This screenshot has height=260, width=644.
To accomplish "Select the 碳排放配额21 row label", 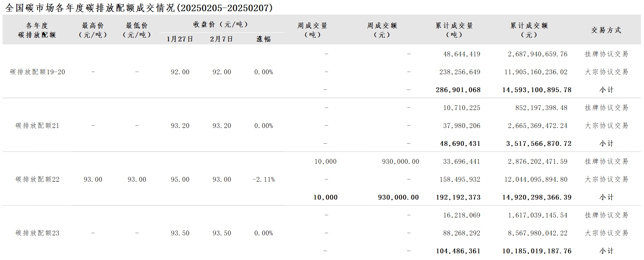I will (37, 126).
